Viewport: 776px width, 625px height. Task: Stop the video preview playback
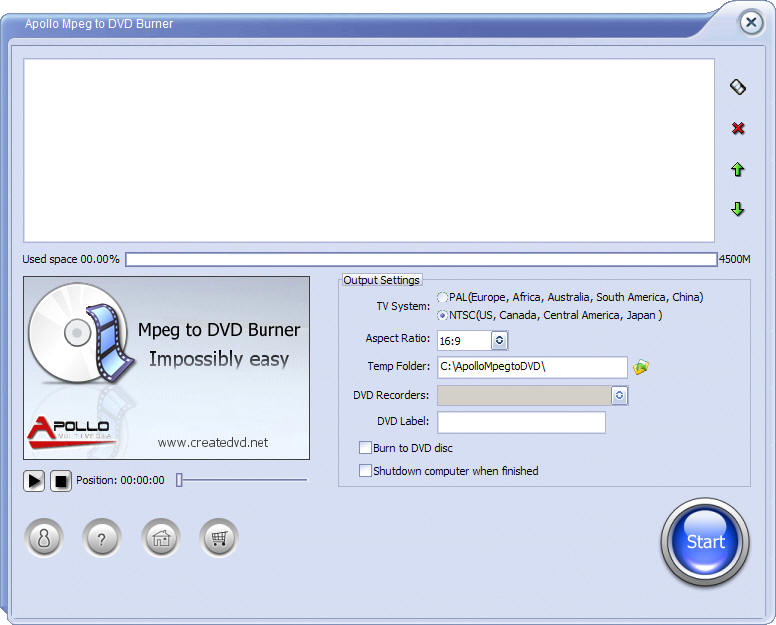point(61,481)
